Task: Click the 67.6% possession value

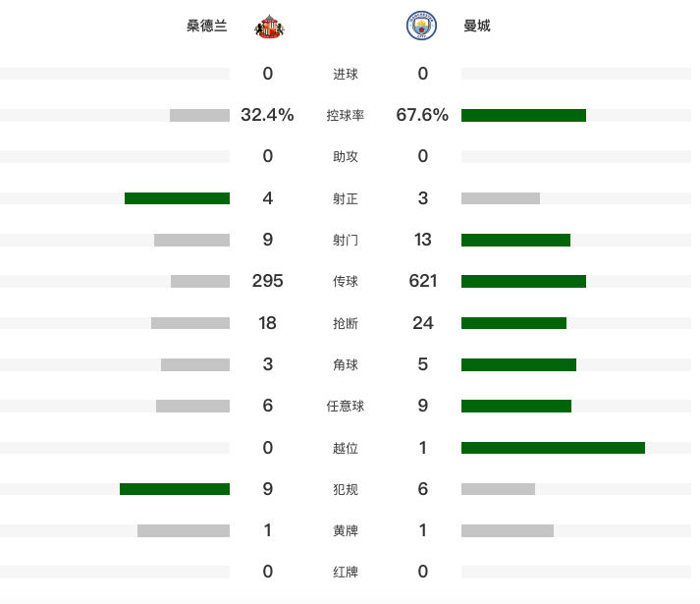Action: click(x=422, y=115)
